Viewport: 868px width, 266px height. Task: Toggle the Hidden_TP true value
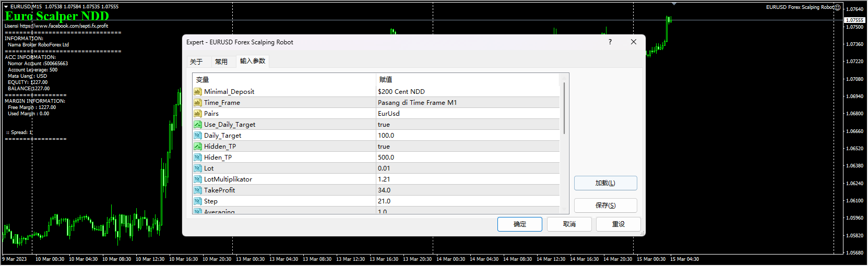coord(467,147)
